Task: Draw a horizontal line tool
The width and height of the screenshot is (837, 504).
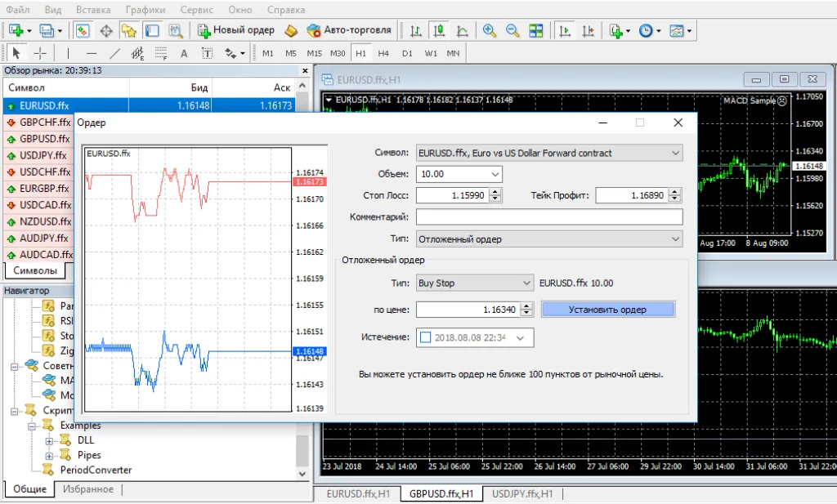Action: click(92, 53)
